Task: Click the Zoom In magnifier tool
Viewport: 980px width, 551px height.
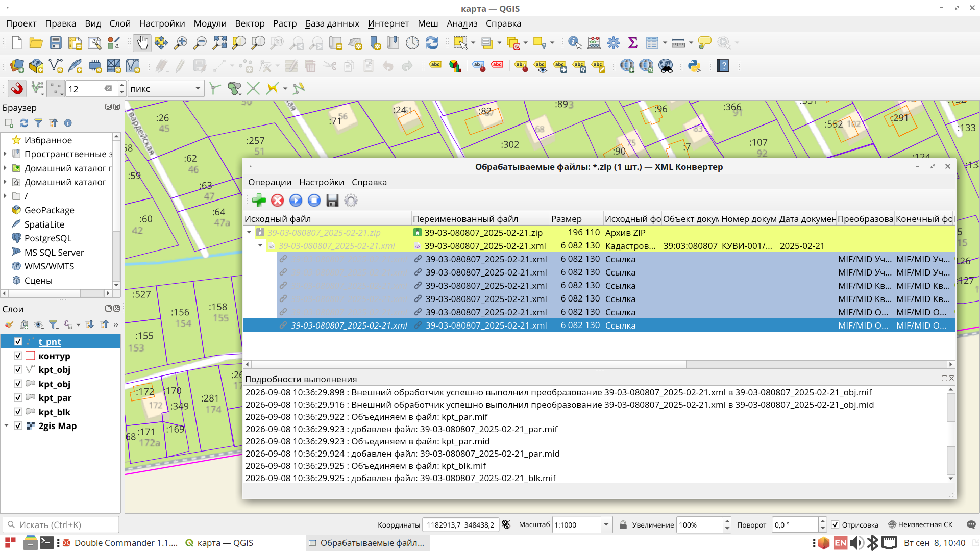Action: pos(181,43)
